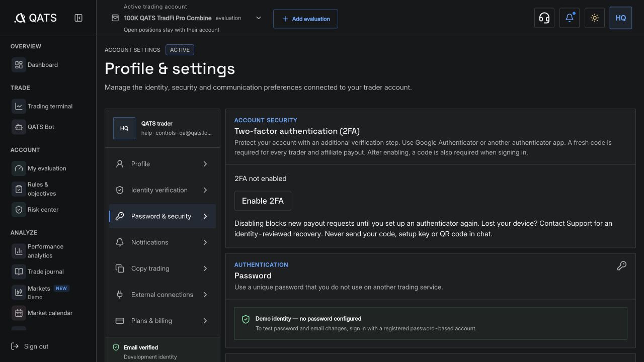This screenshot has height=362, width=644.
Task: Click the Add evaluation button
Action: click(x=305, y=19)
